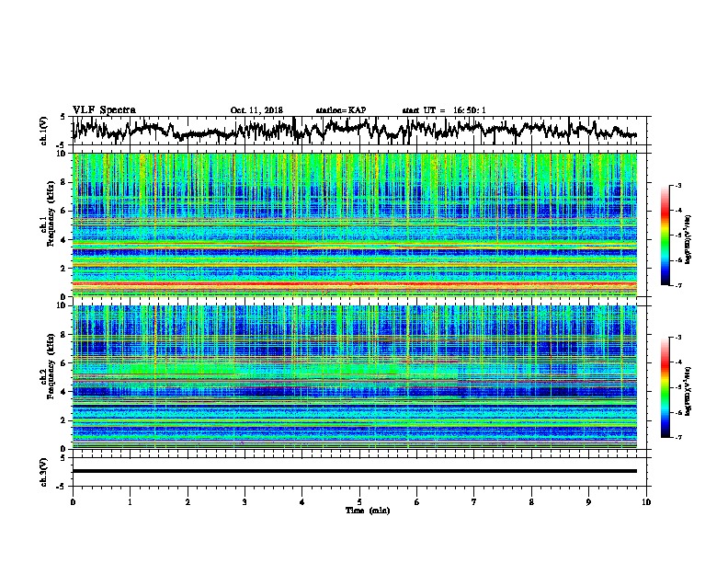
Task: Click the red band near 1 kHz in ch.1 spectrogram
Action: (354, 284)
